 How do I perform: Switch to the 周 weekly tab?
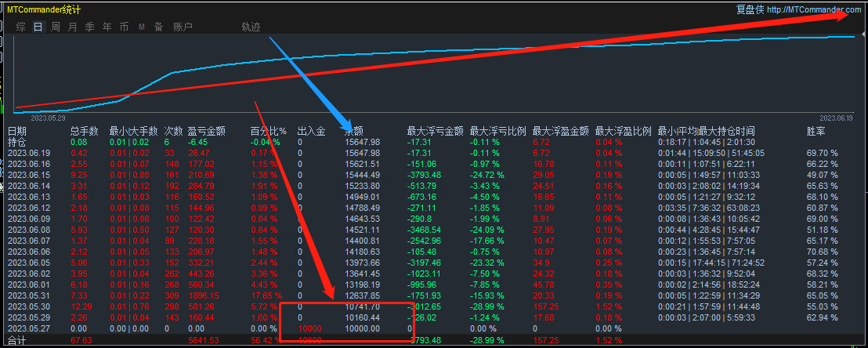coord(56,27)
